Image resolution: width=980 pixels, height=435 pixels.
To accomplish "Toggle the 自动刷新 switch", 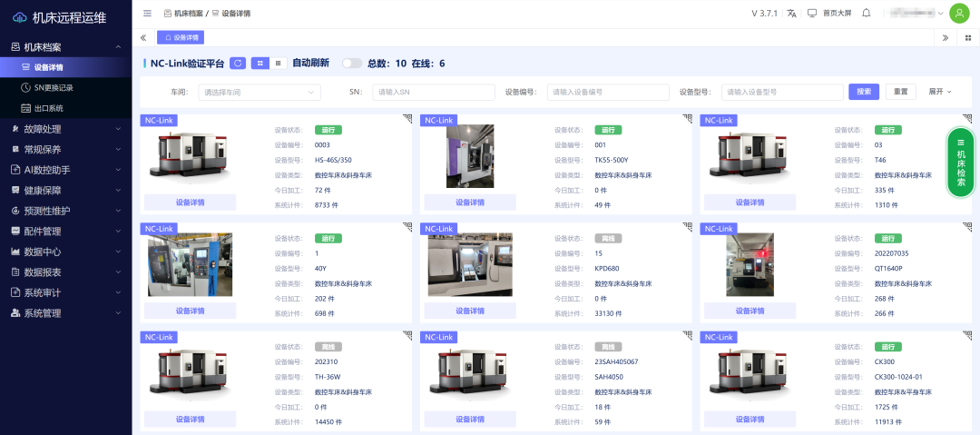I will (x=351, y=64).
